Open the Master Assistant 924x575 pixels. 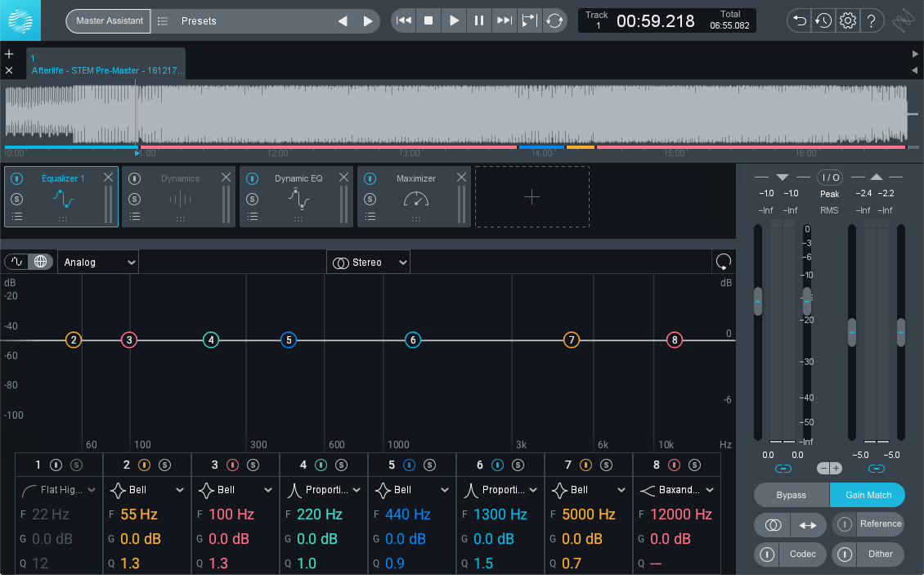[x=109, y=20]
